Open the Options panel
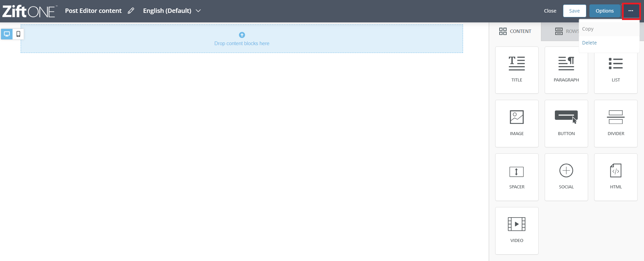This screenshot has height=261, width=644. pos(605,11)
